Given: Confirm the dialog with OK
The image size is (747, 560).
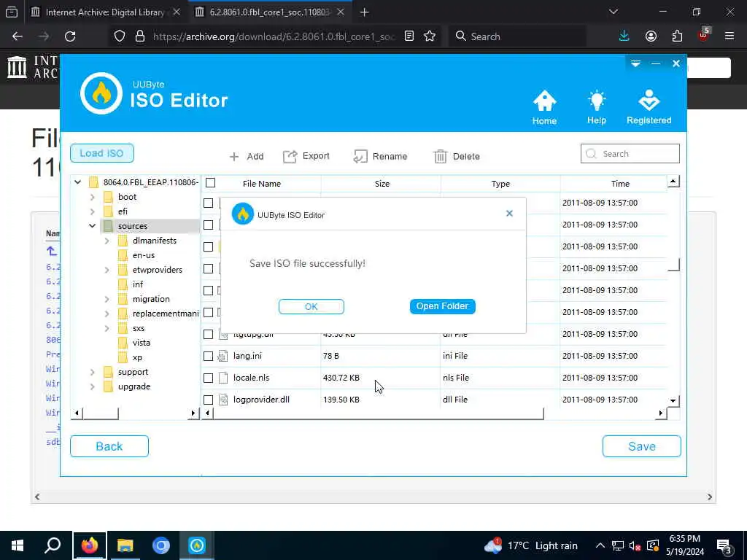Looking at the screenshot, I should [311, 307].
